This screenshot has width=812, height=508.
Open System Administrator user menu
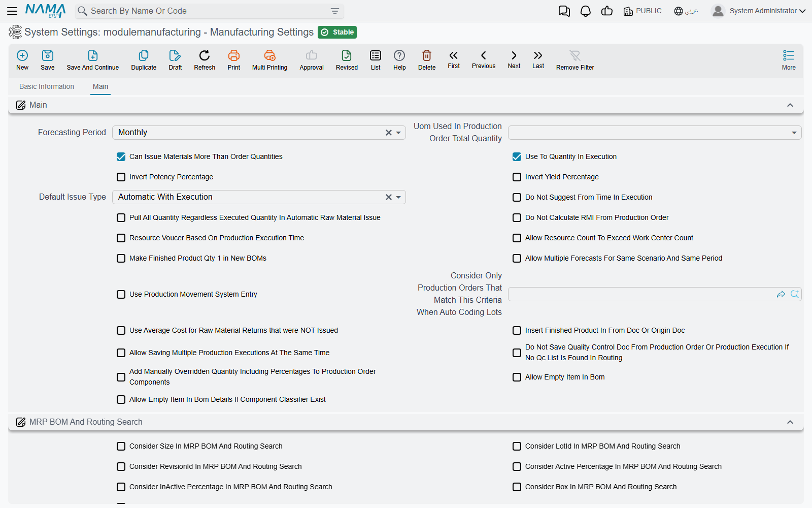[x=759, y=11]
